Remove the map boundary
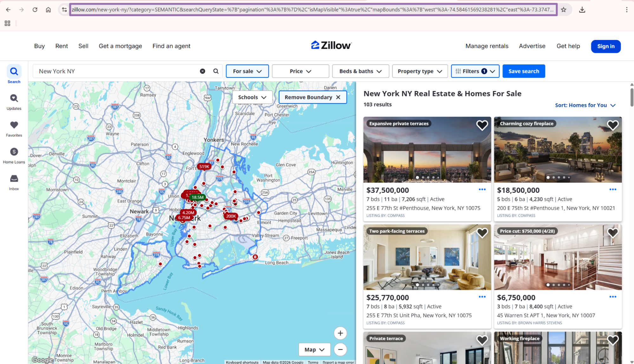 (x=313, y=97)
